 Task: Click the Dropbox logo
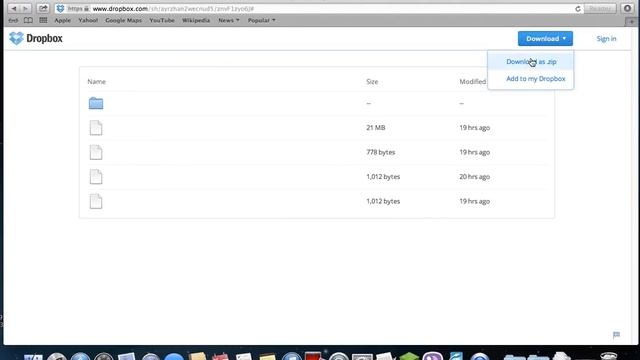36,38
